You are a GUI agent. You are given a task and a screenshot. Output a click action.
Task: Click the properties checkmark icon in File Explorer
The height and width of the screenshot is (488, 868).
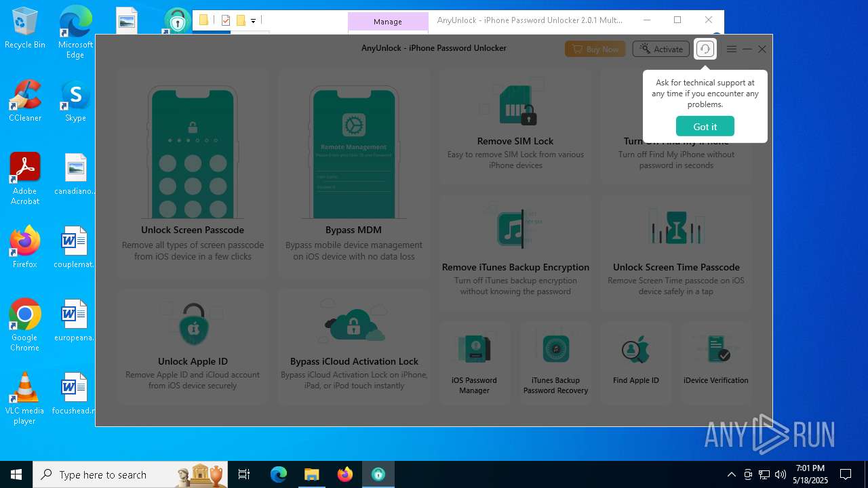click(x=226, y=20)
